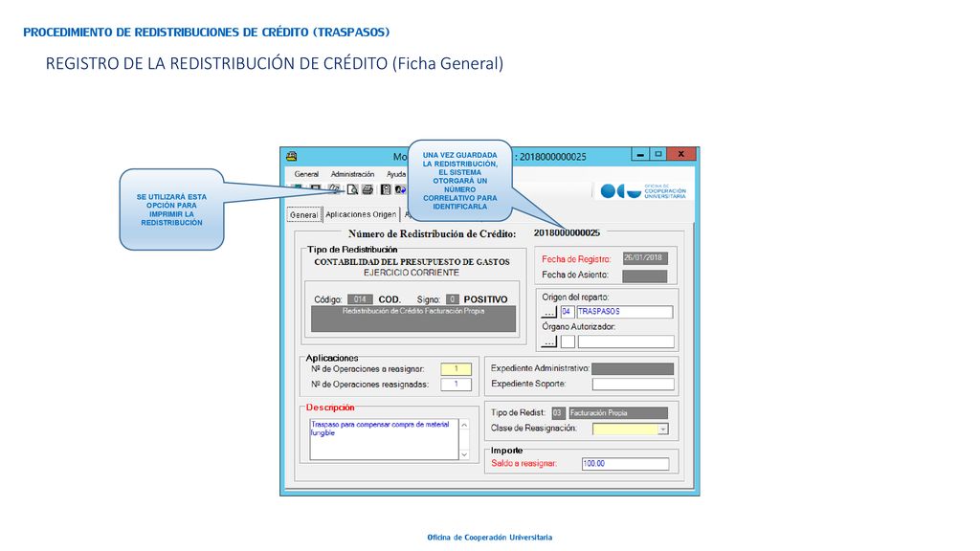Click the 'CONTABILIDAD DEL PRESUPUESTO DE GASTOS' heading
This screenshot has height=551, width=980.
[x=412, y=262]
